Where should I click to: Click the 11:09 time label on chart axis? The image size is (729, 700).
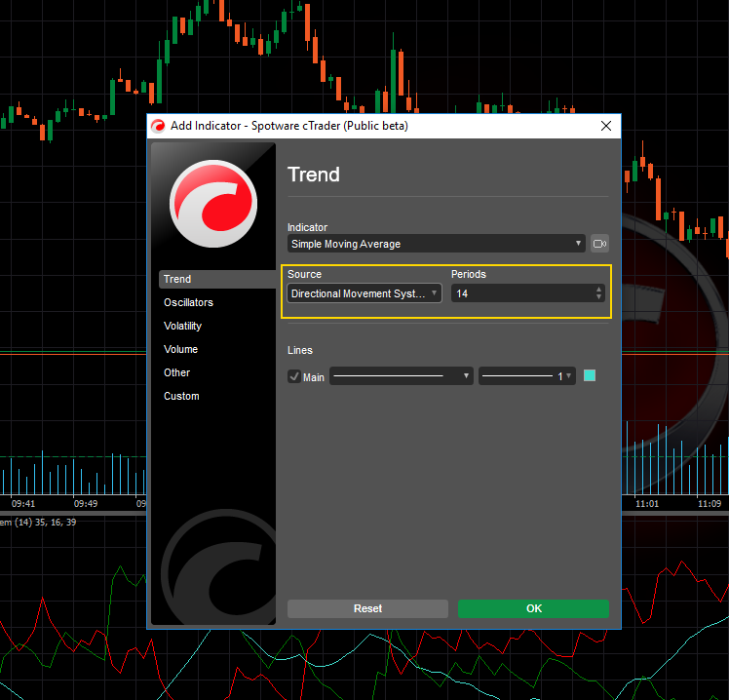710,504
